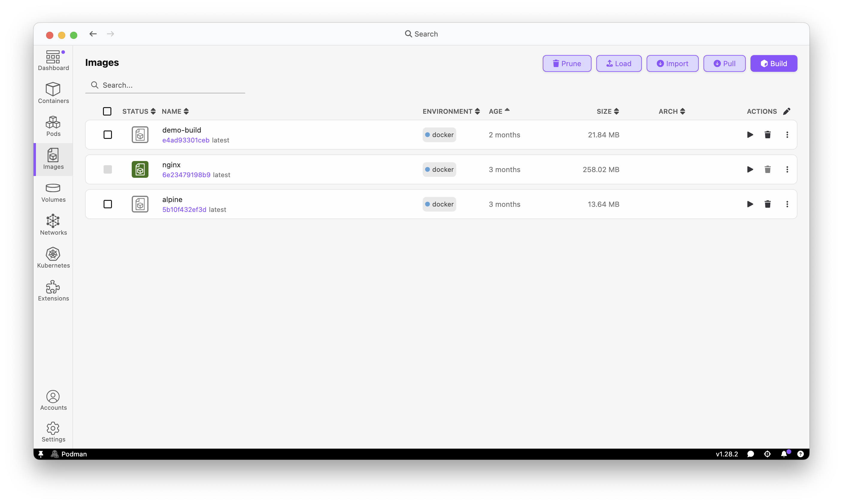The image size is (843, 504).
Task: Open the demo-build image name link
Action: click(x=182, y=130)
